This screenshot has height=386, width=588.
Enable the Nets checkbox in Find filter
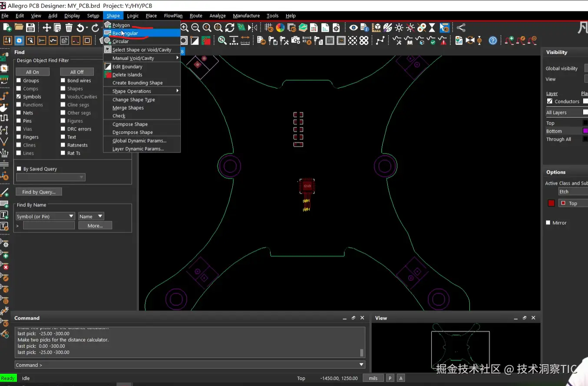coord(19,113)
